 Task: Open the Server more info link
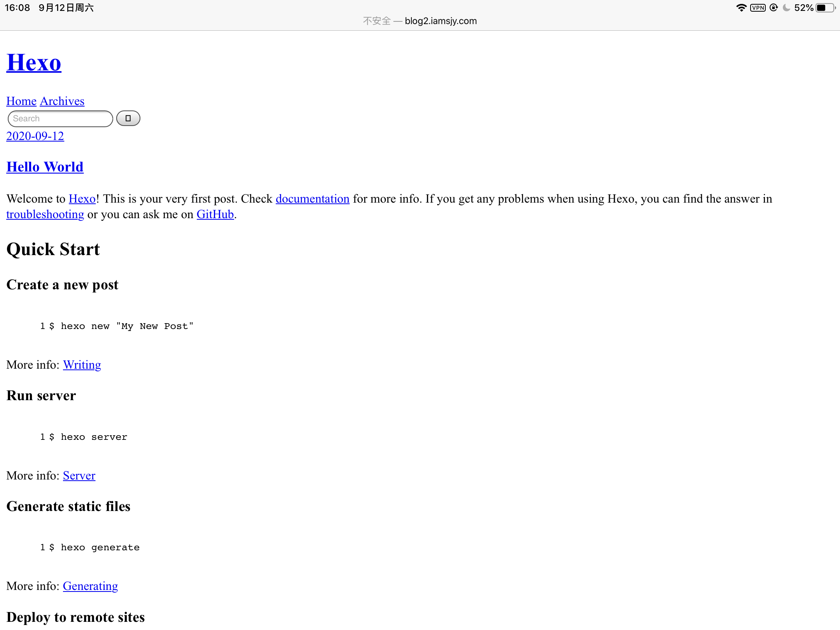pyautogui.click(x=79, y=476)
